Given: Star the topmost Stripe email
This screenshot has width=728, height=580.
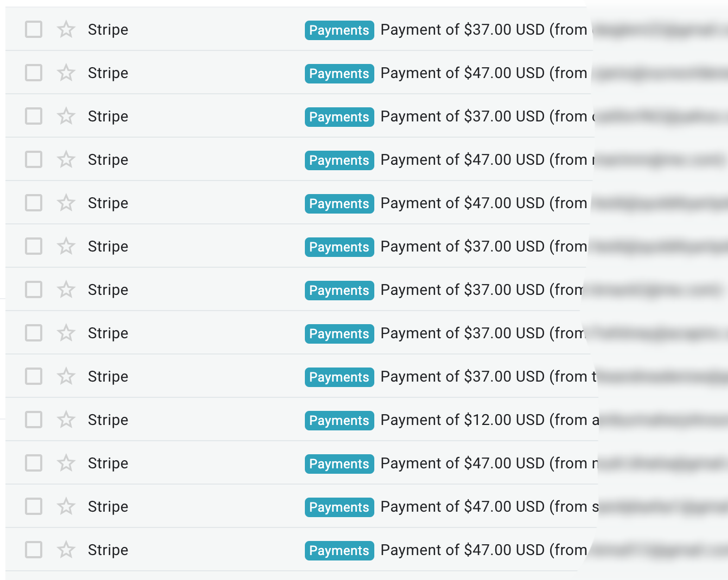Looking at the screenshot, I should pos(66,29).
